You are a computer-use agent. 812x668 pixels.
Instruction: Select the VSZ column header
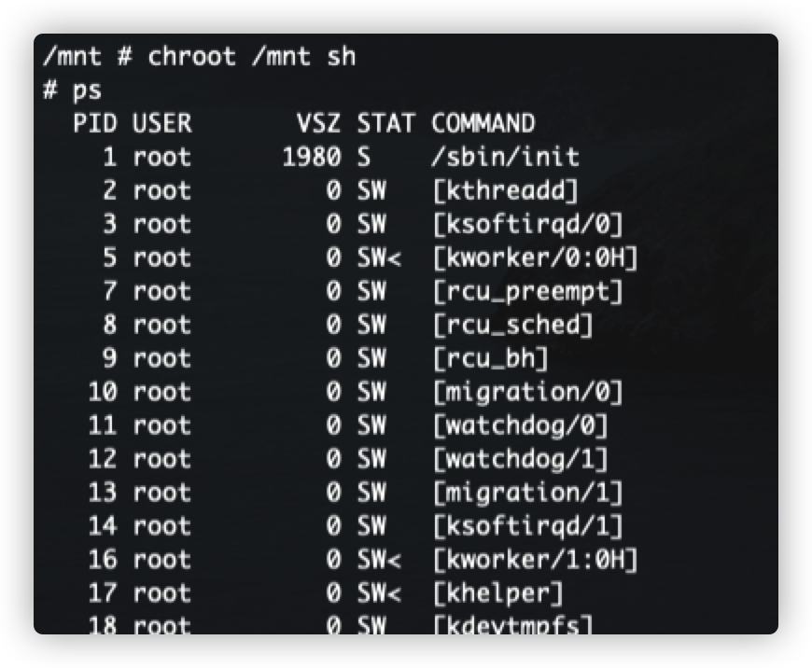(318, 123)
